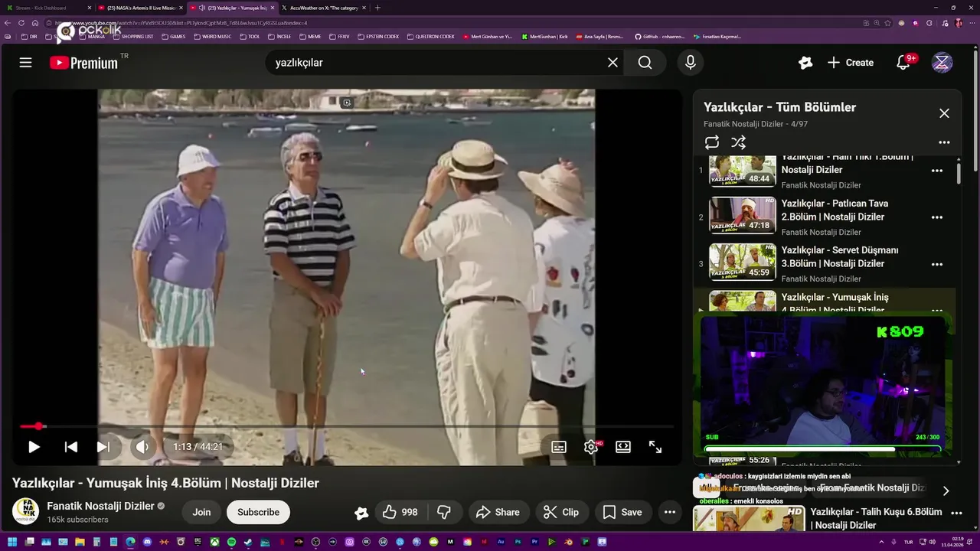
Task: Open a new browser tab
Action: pos(377,8)
